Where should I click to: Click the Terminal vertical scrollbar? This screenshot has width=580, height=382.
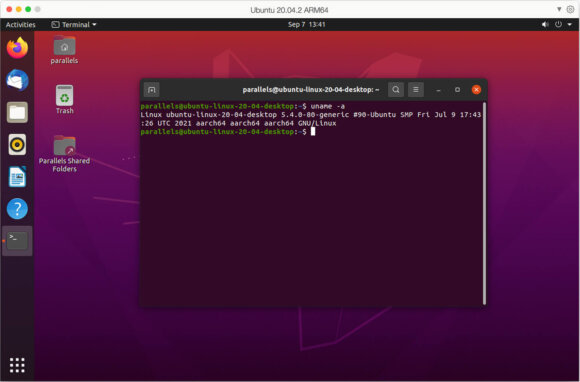click(x=484, y=203)
